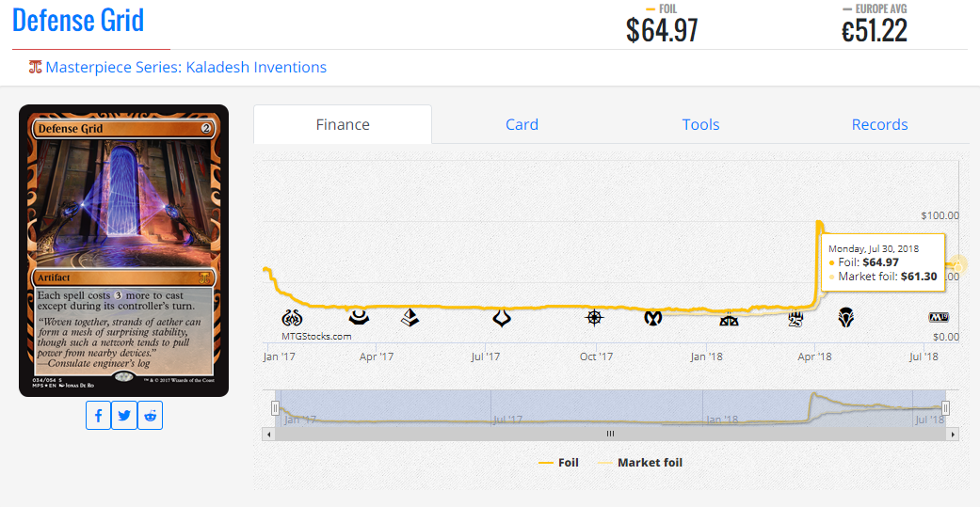Click the helmet set icon after Apr '18

click(846, 319)
